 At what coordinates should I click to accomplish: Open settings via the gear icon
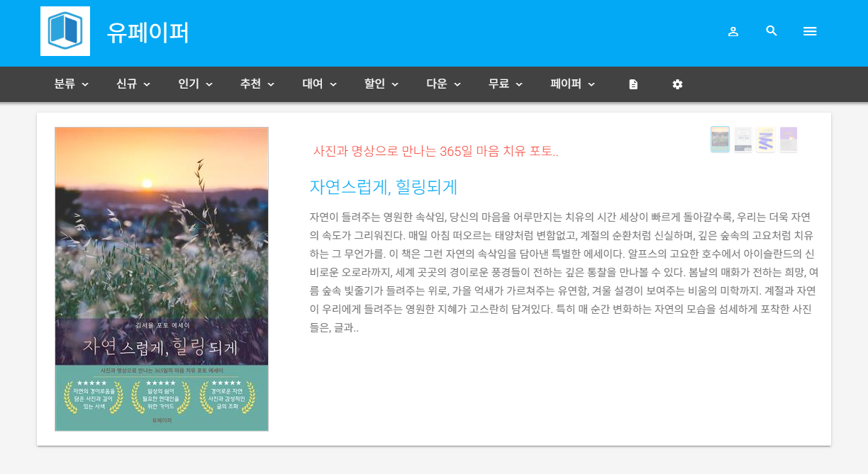click(x=677, y=84)
